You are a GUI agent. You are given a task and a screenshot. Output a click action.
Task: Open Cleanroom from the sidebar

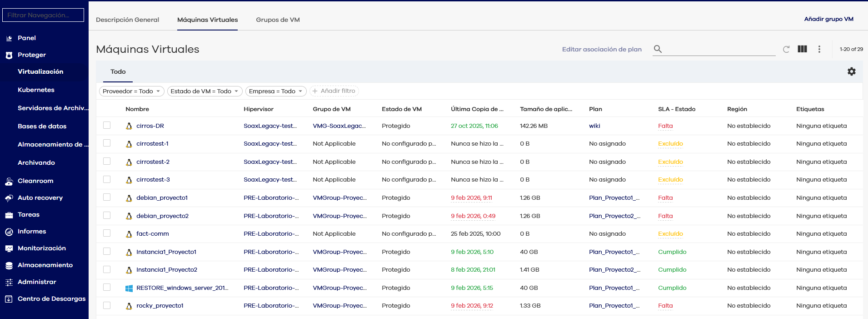pos(35,181)
